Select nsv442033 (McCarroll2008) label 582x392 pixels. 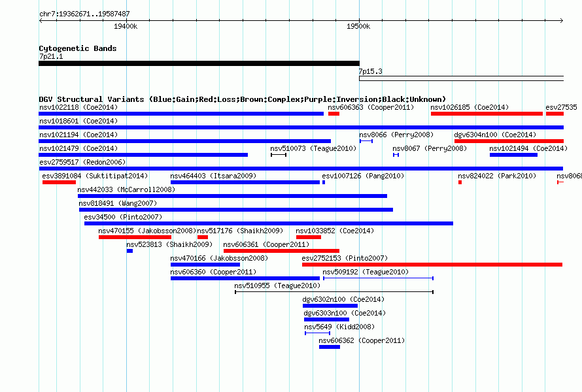(126, 189)
